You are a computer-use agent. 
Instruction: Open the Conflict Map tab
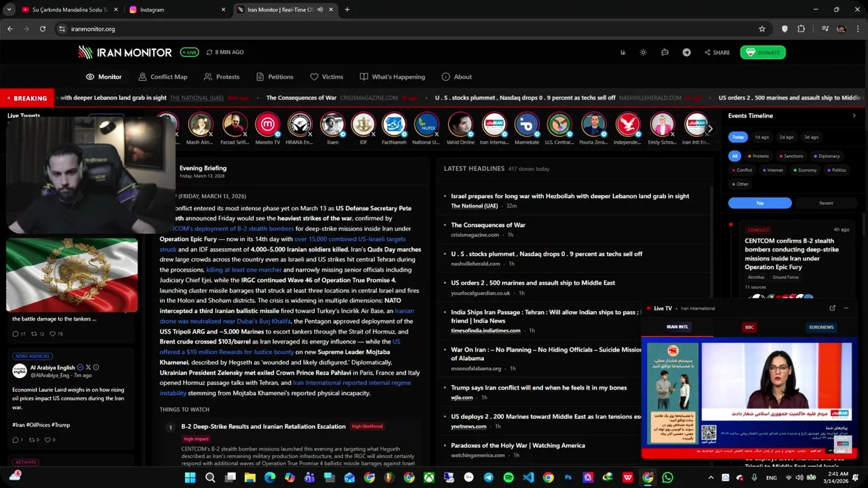point(163,77)
